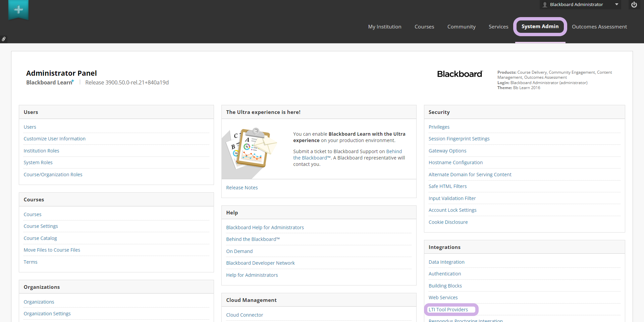
Task: Open Cloud Connector
Action: [245, 315]
